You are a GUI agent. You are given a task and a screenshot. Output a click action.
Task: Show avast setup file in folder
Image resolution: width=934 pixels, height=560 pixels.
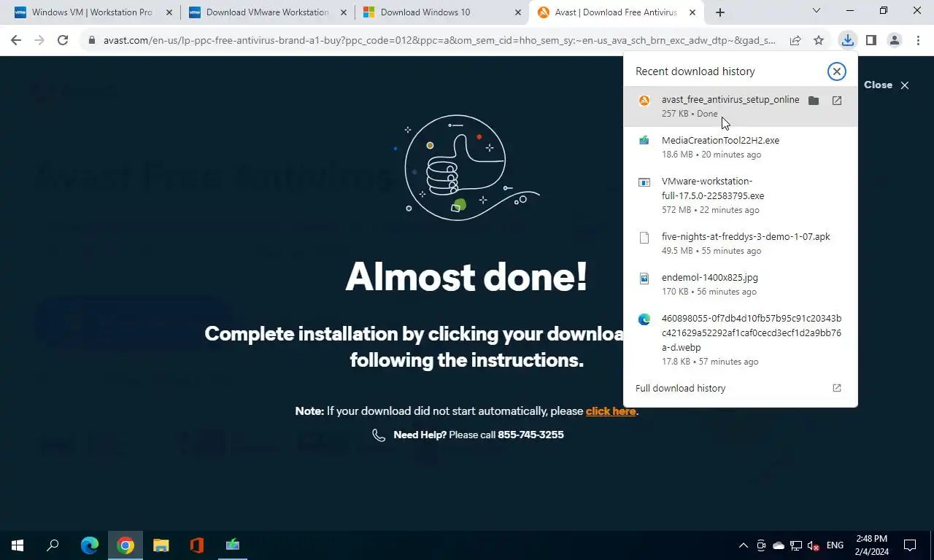[x=814, y=101]
